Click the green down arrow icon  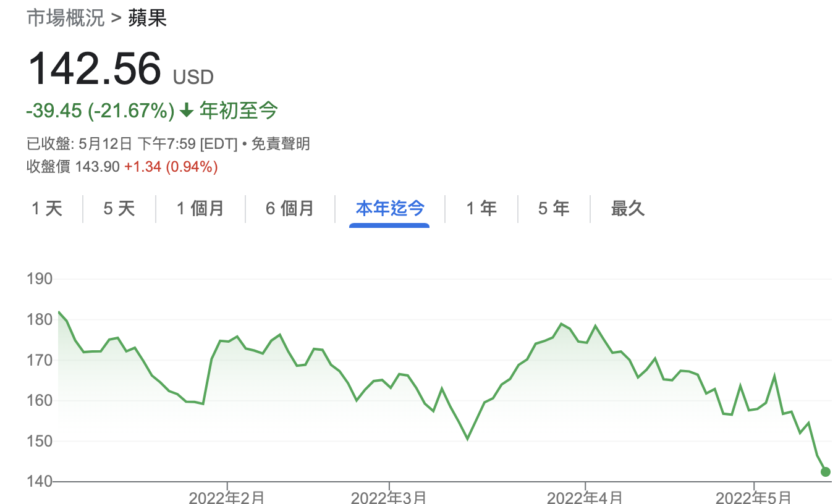tap(187, 112)
